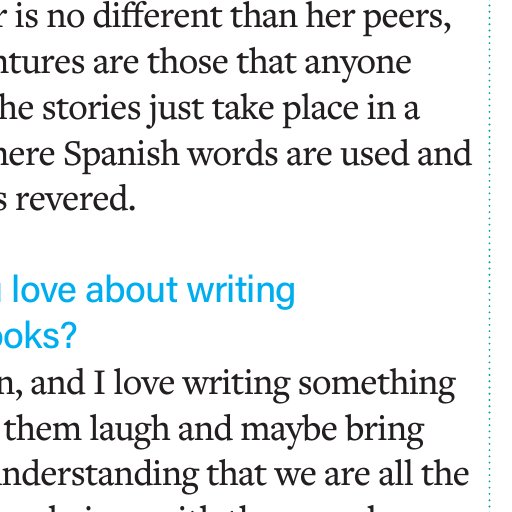Click the word 'place' in 'take place in a'
The height and width of the screenshot is (512, 512).
(320, 109)
